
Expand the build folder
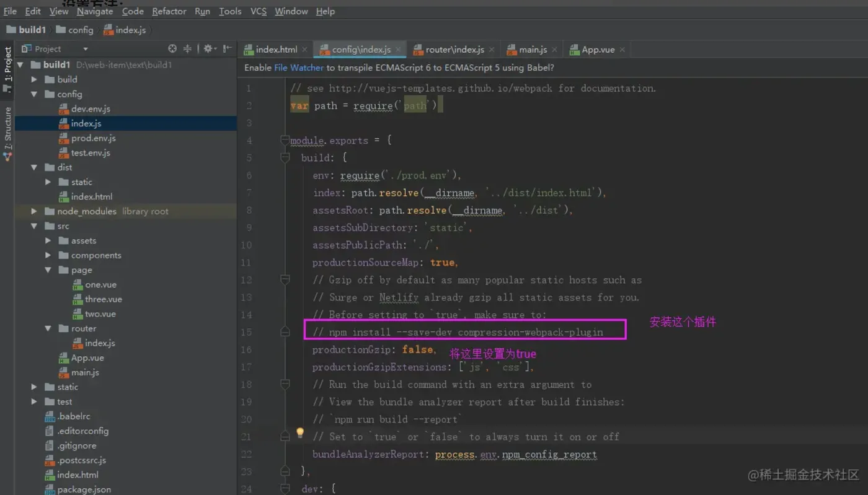pyautogui.click(x=34, y=79)
